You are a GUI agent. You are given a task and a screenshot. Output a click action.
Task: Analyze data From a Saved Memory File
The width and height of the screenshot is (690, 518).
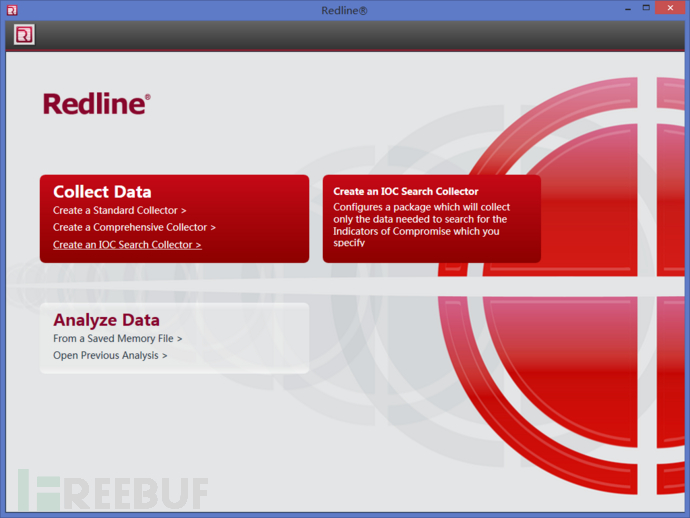(117, 338)
